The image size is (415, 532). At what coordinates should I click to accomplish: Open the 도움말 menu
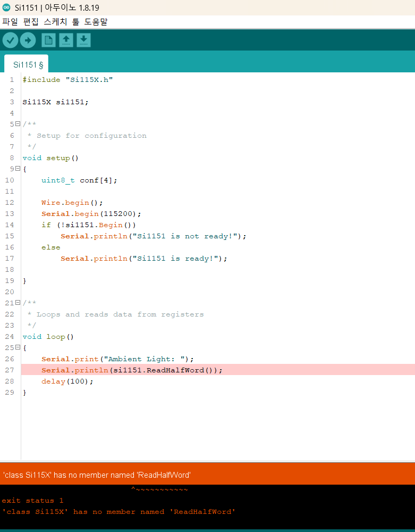[96, 22]
